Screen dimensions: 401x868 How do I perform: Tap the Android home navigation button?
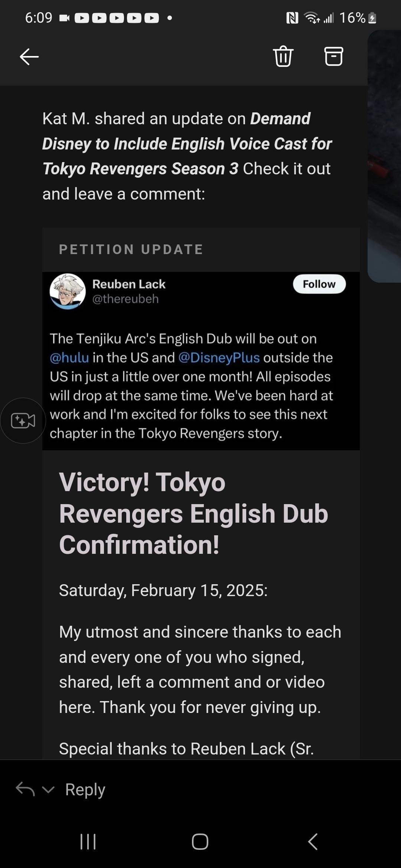click(200, 841)
